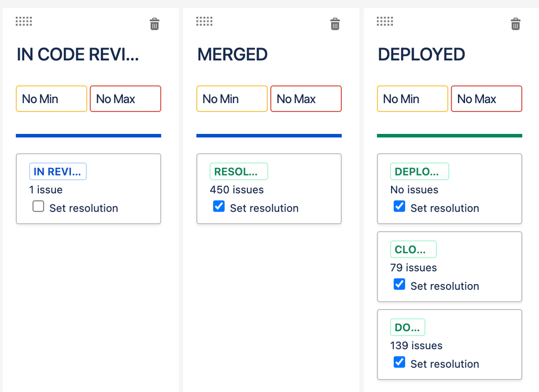Toggle Set resolution for DEPLOYED status card
Viewport: 539px width, 392px height.
click(399, 206)
